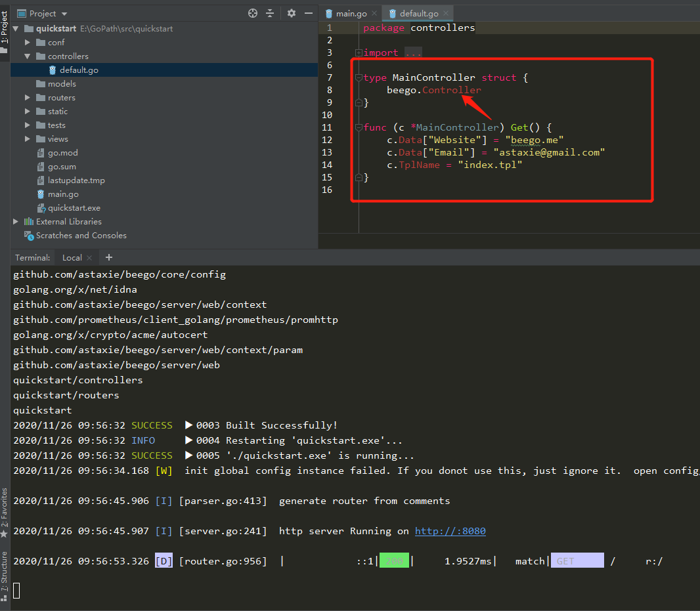
Task: Close the Local terminal tab
Action: click(89, 258)
